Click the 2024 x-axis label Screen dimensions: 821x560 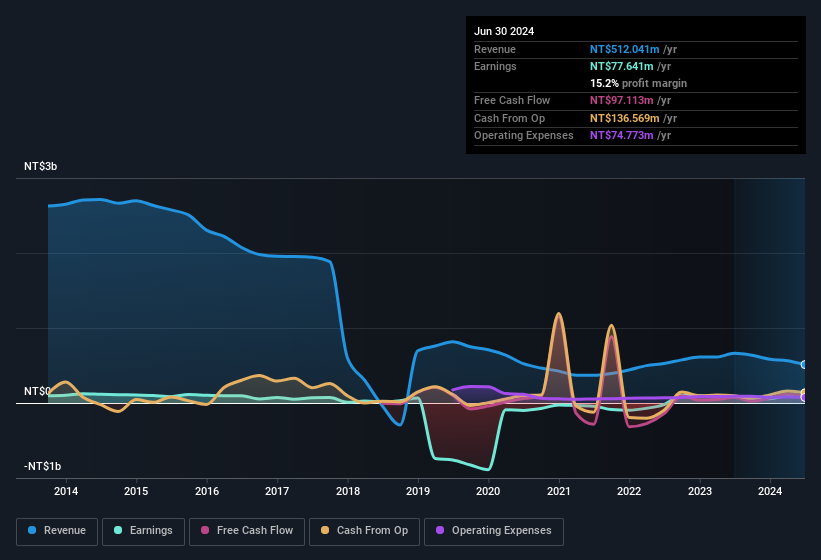(x=770, y=491)
